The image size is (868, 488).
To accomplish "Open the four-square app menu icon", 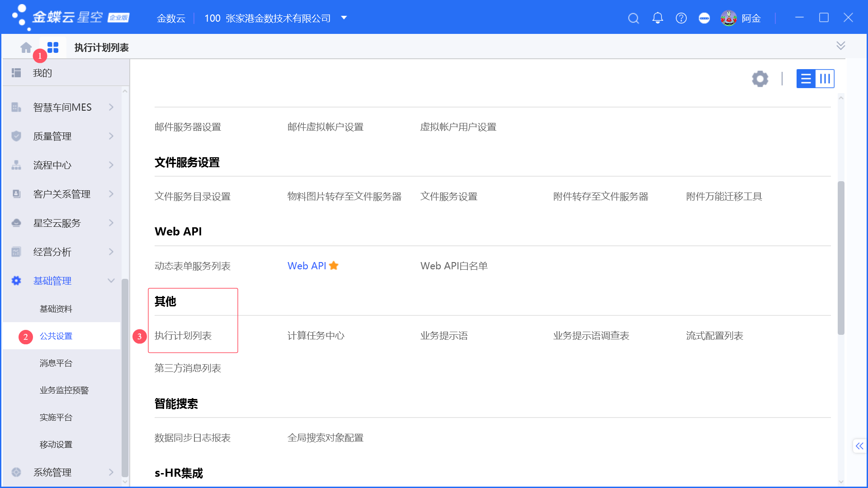I will coord(53,47).
